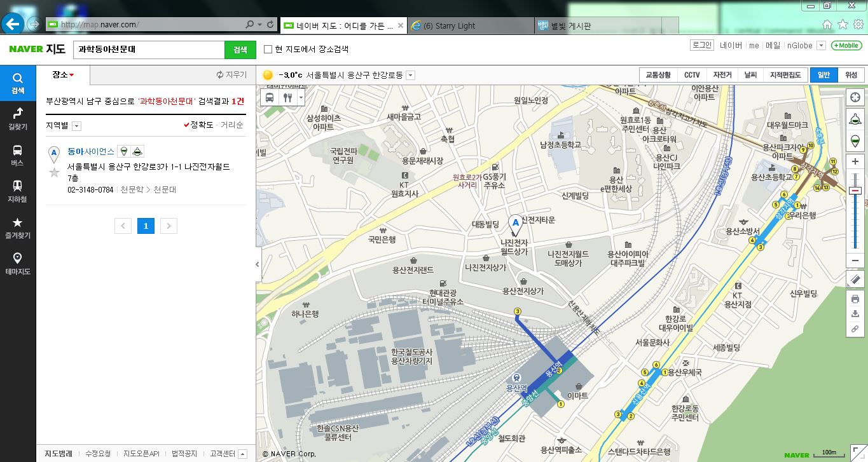Open the 지하철 subway sidebar icon
Viewport: 868px width, 462px height.
17,191
